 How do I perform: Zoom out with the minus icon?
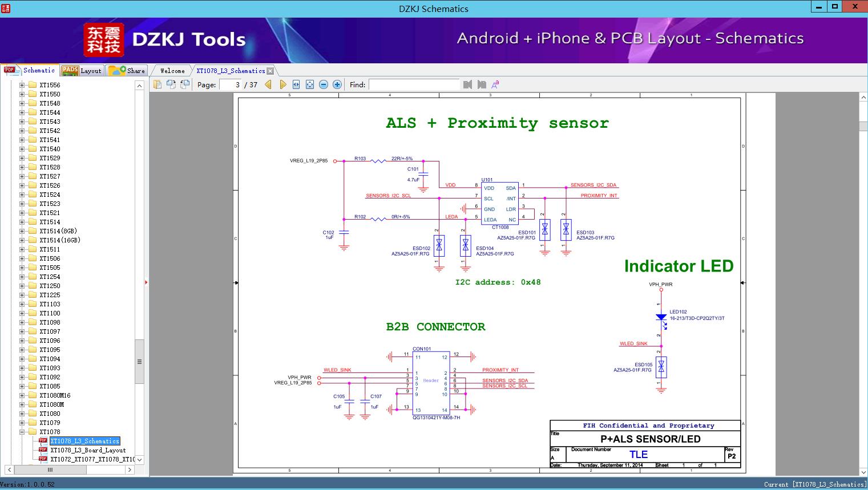click(x=324, y=84)
